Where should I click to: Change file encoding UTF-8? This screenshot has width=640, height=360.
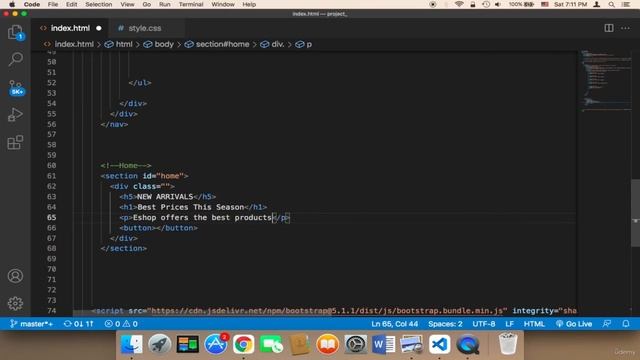[x=484, y=324]
